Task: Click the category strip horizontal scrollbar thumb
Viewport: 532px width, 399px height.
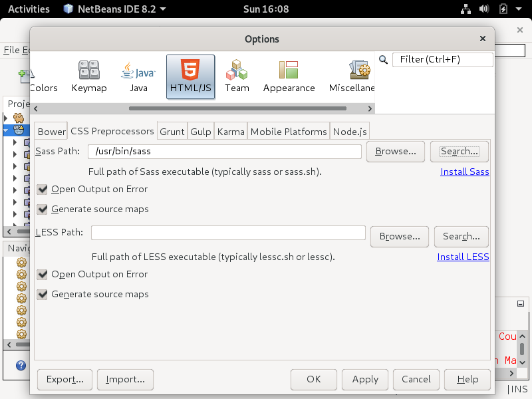Action: (237, 108)
